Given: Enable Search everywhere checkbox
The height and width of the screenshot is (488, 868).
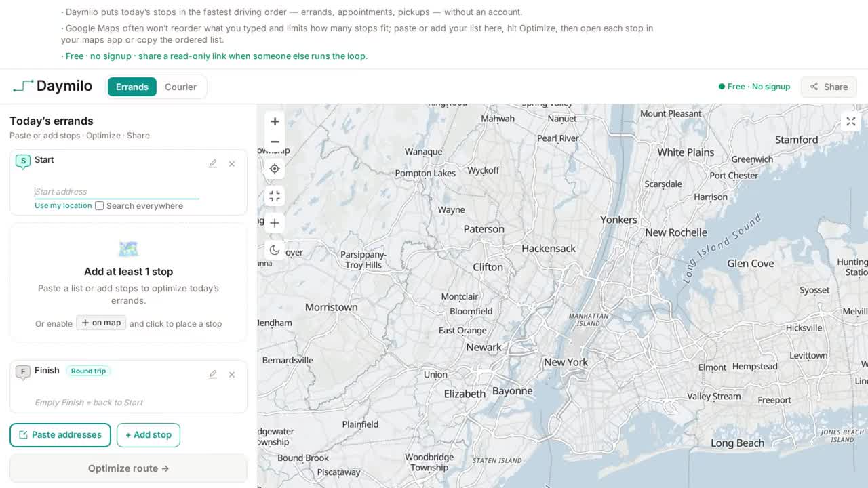Looking at the screenshot, I should (x=100, y=206).
